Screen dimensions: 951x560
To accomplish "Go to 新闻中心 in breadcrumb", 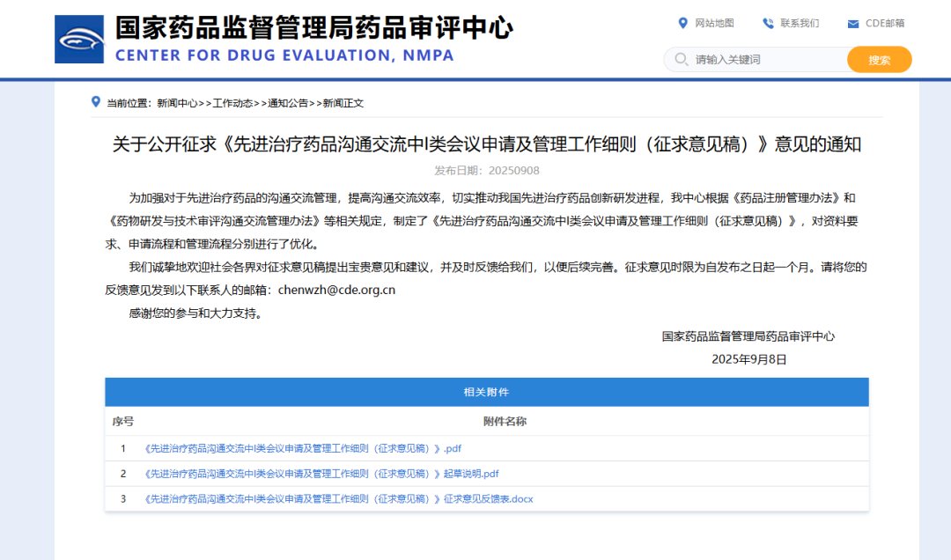I will point(177,103).
